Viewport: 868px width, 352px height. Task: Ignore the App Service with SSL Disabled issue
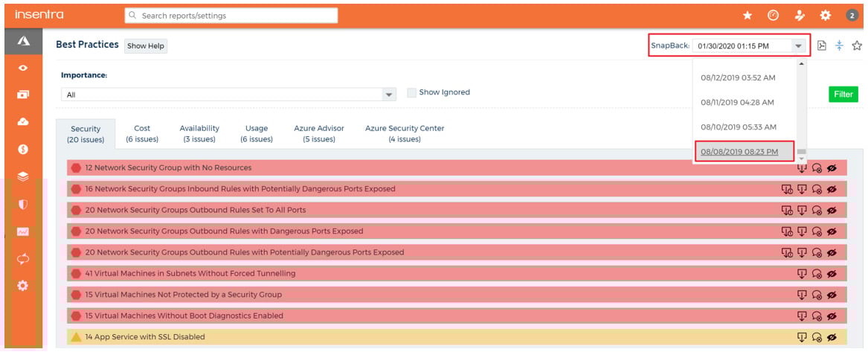(x=832, y=337)
